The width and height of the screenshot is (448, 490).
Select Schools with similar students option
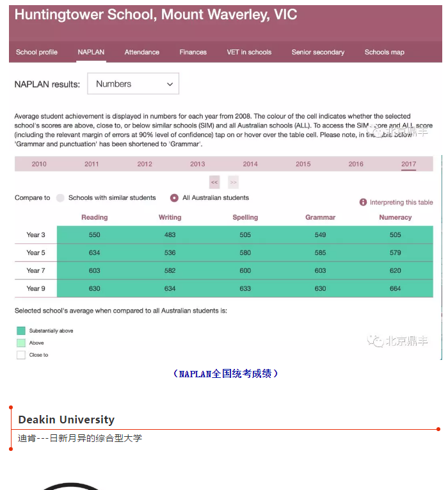point(61,198)
